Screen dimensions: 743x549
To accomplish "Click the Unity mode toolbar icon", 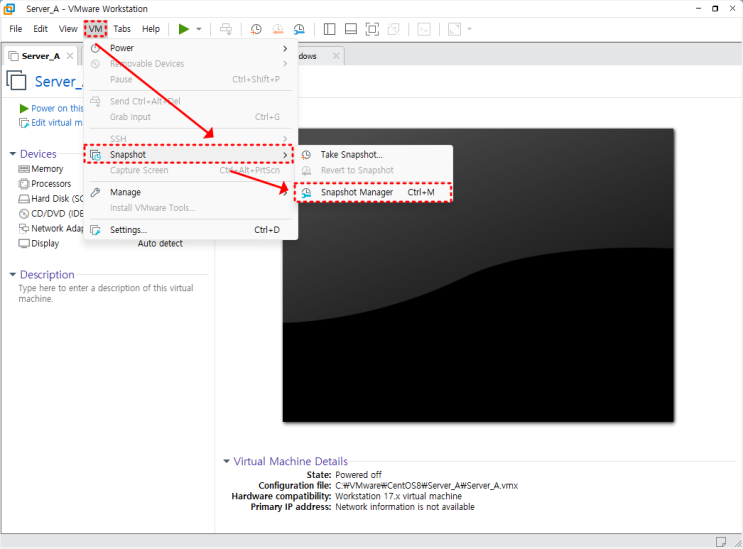I will (393, 29).
